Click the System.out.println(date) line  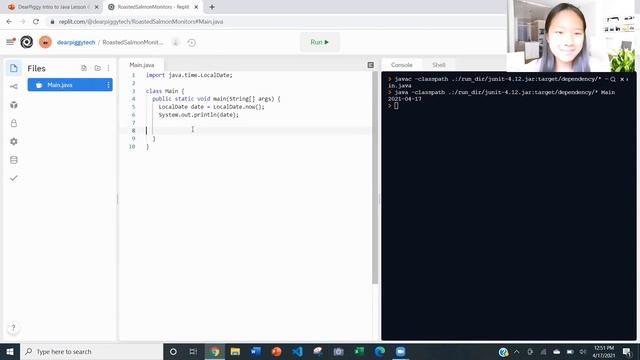click(199, 115)
